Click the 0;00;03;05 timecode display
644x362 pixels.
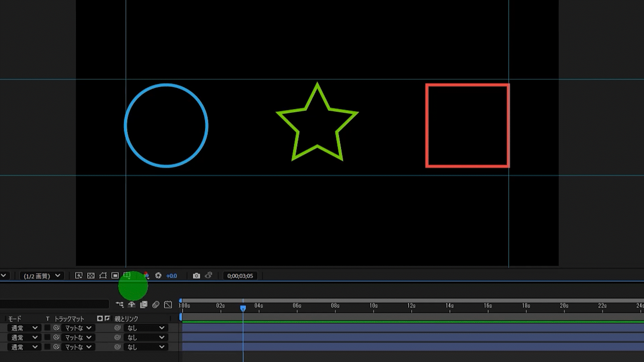coord(240,276)
